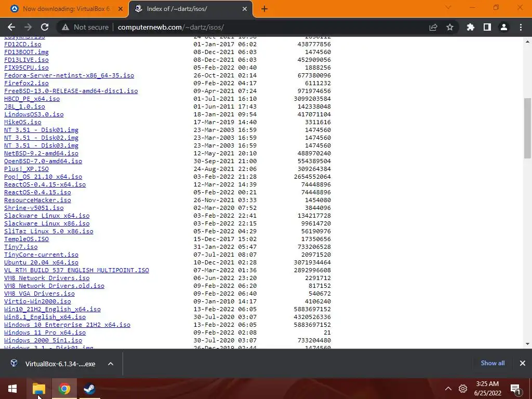Click the Firefox2.iso link
Viewport: 532px width, 399px height.
click(x=26, y=83)
